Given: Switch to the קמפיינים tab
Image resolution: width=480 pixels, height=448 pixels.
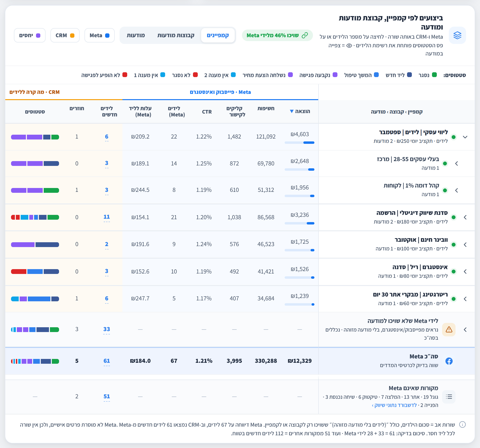Looking at the screenshot, I should click(218, 35).
